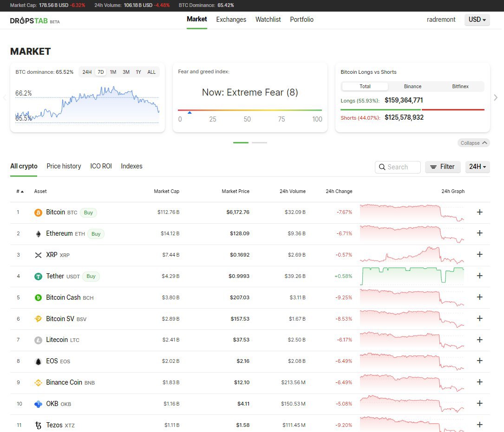
Task: Open the 24H timeframe dropdown
Action: [478, 167]
